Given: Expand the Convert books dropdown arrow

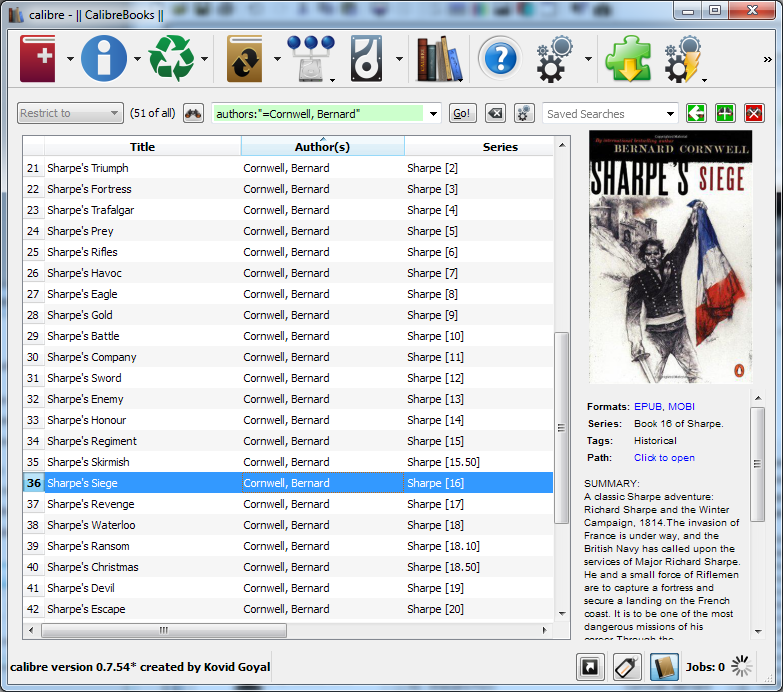Looking at the screenshot, I should tap(204, 59).
